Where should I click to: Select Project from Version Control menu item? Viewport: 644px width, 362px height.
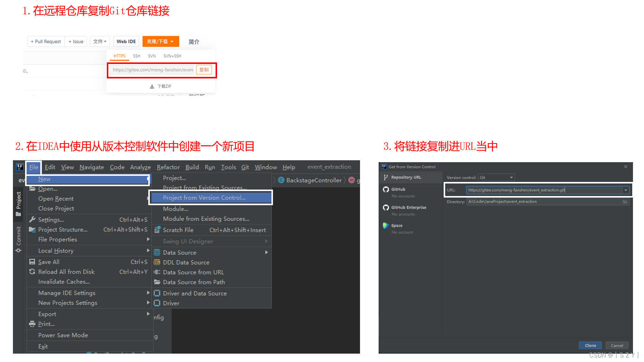tap(211, 198)
